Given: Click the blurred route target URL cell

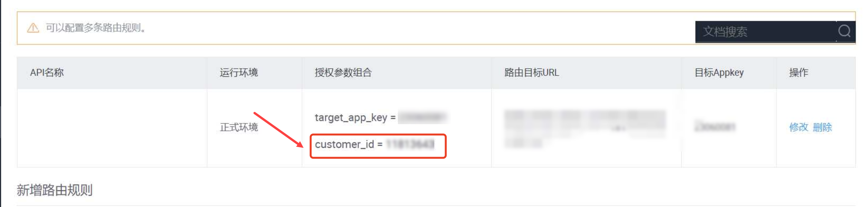Looking at the screenshot, I should click(x=585, y=128).
